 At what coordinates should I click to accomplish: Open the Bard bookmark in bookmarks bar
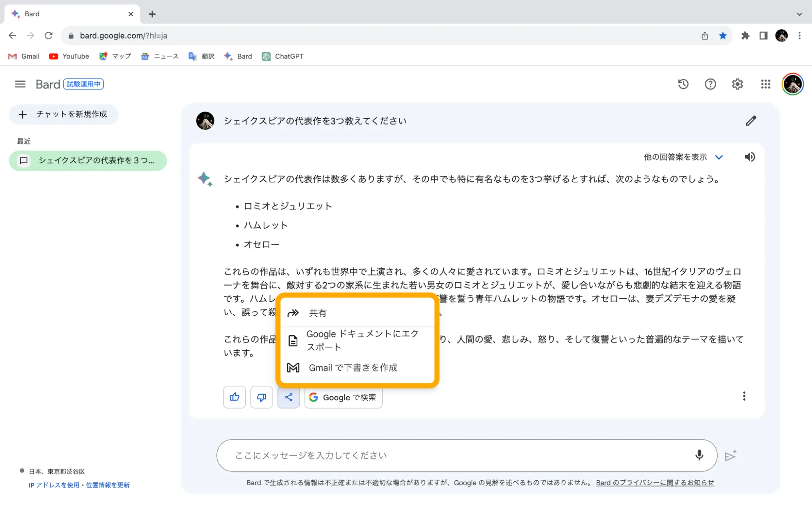click(238, 56)
